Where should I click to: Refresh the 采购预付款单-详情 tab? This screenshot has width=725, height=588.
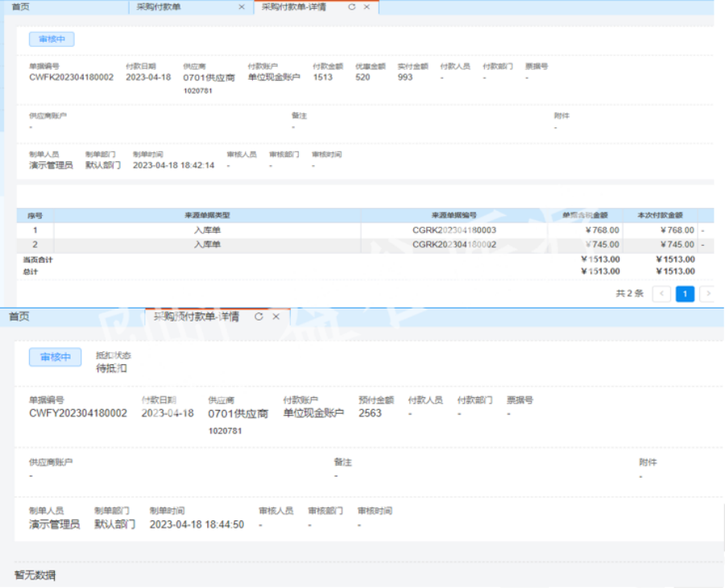click(x=259, y=317)
